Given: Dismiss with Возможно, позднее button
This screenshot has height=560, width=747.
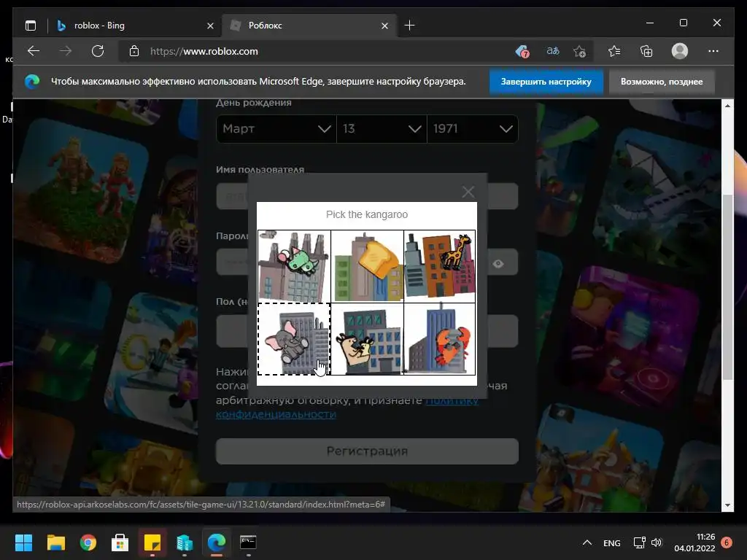Looking at the screenshot, I should pos(661,82).
